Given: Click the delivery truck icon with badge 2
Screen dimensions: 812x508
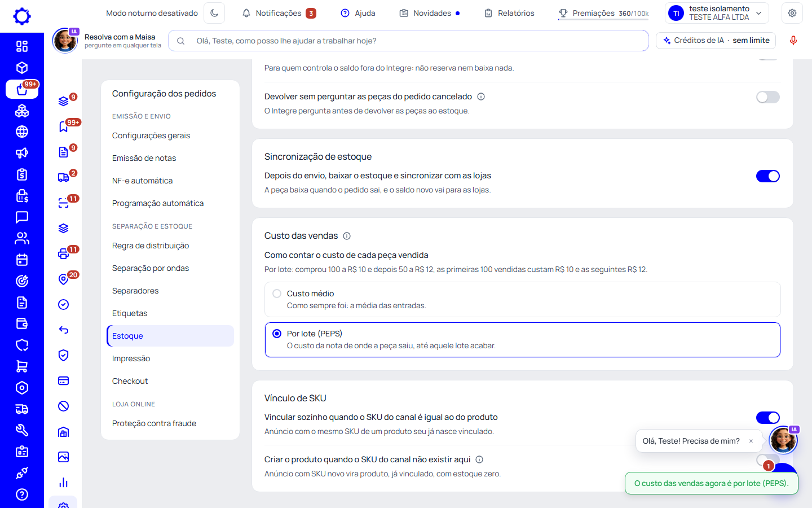Looking at the screenshot, I should click(64, 177).
